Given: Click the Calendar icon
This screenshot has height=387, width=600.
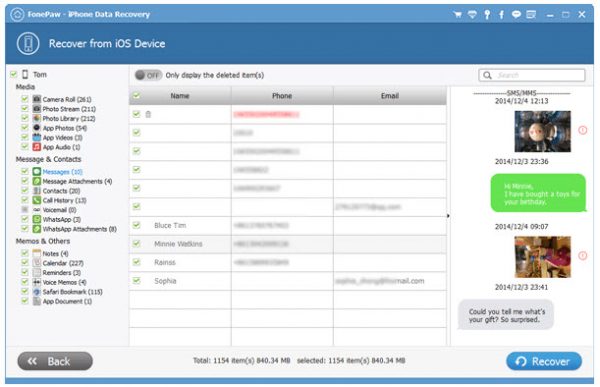Looking at the screenshot, I should pyautogui.click(x=37, y=263).
